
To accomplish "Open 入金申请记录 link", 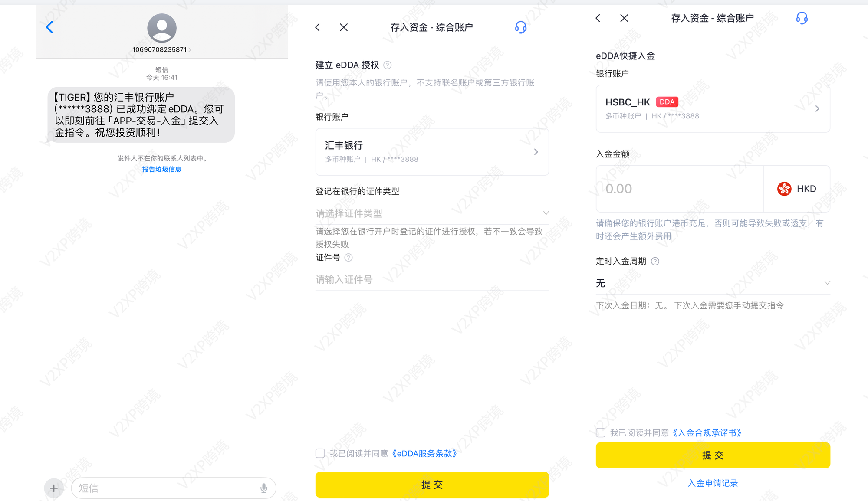I will coord(713,483).
